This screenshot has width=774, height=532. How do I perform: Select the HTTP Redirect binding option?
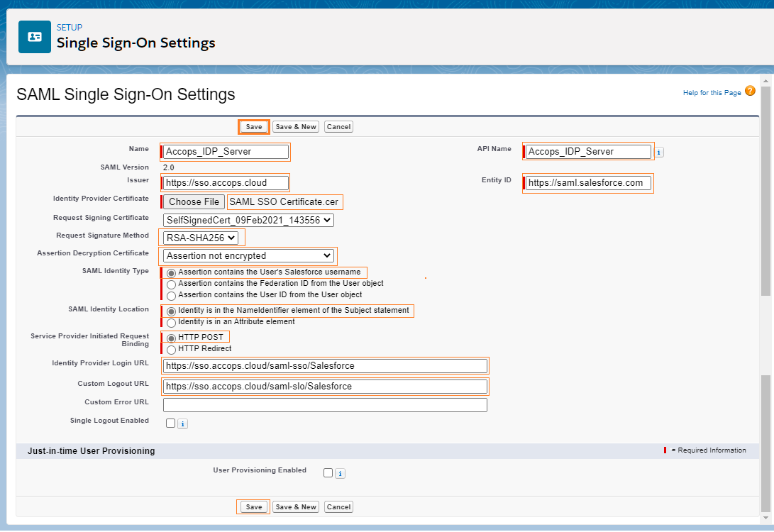point(171,350)
